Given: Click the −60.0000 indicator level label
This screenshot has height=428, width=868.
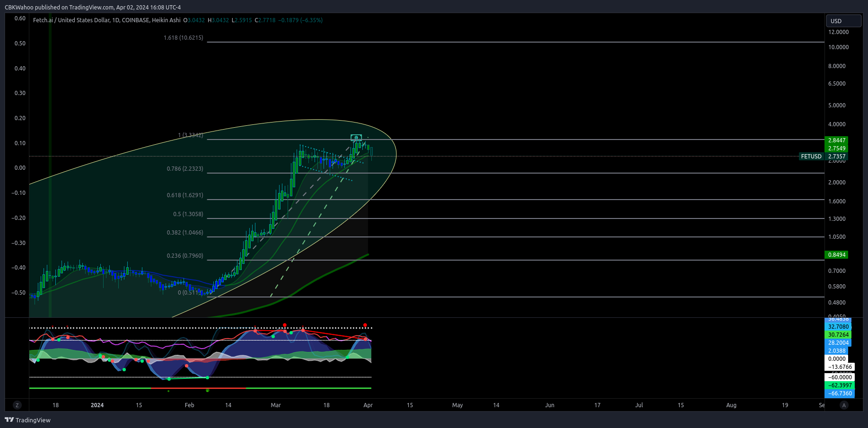Looking at the screenshot, I should (x=840, y=377).
